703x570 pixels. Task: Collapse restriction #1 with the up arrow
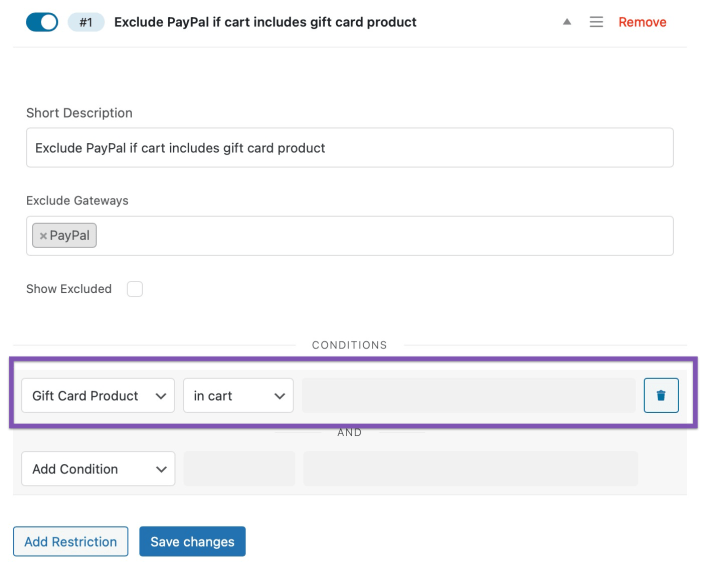click(x=567, y=22)
